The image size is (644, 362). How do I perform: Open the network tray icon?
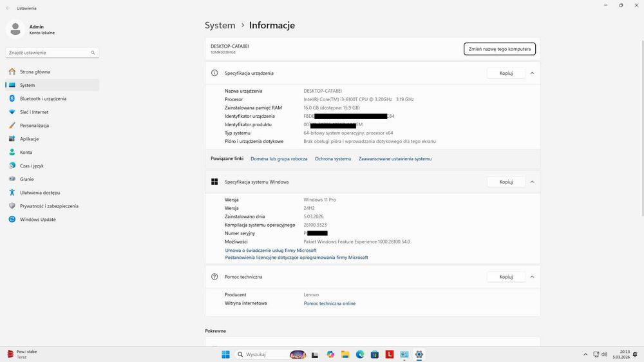coord(596,355)
